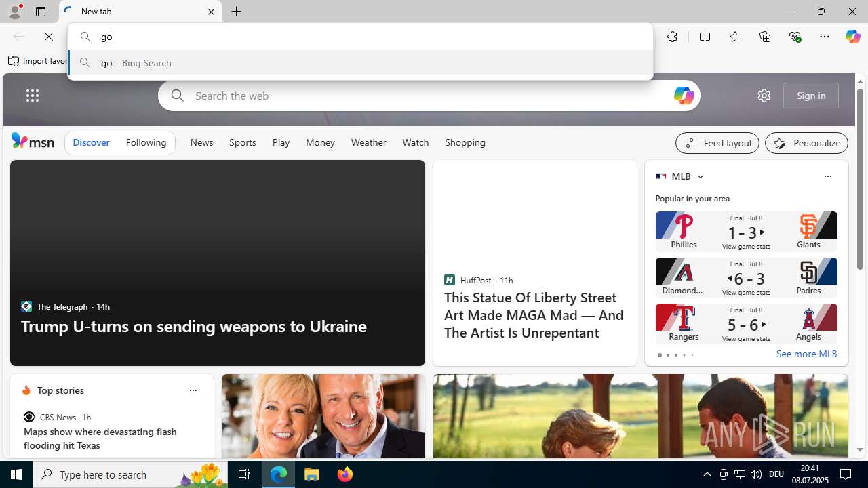Open Browser essentials icon
868x488 pixels.
click(795, 37)
